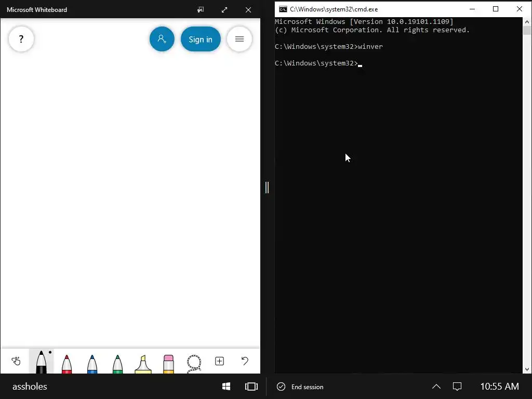Select the eraser tool
This screenshot has width=532, height=399.
point(169,364)
